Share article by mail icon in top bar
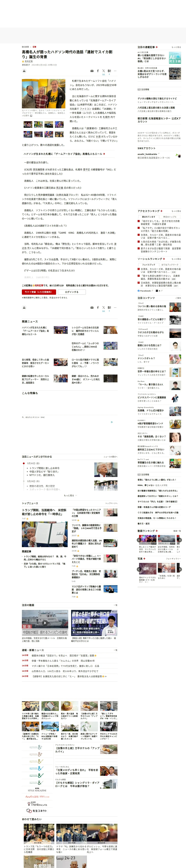Viewport: 186px width, 868px height. [x=92, y=71]
